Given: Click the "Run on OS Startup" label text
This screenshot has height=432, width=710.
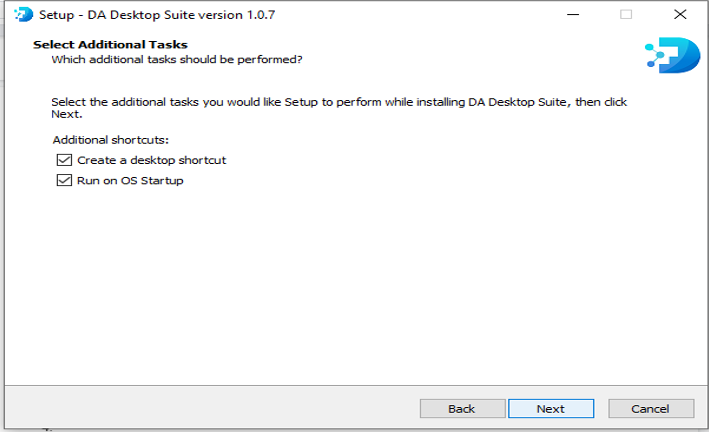Looking at the screenshot, I should coord(130,181).
